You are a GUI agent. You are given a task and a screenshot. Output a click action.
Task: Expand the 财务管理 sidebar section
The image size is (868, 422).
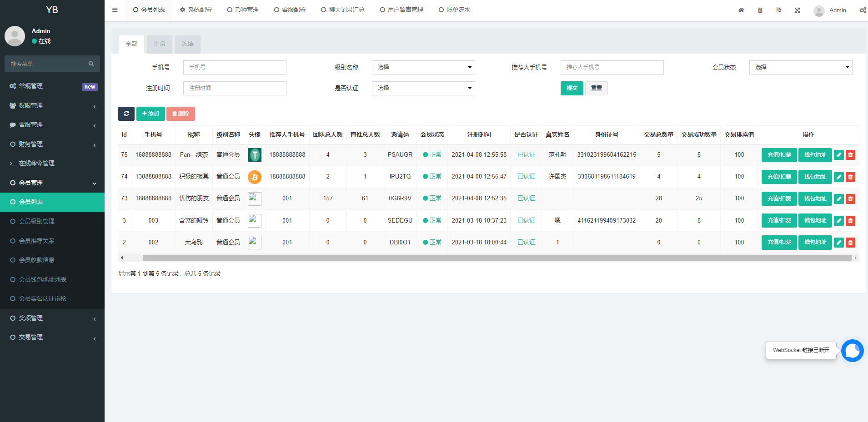tap(52, 144)
